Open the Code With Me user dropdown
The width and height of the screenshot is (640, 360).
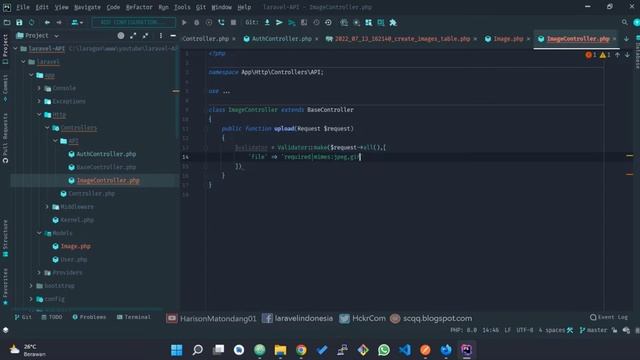pos(77,22)
